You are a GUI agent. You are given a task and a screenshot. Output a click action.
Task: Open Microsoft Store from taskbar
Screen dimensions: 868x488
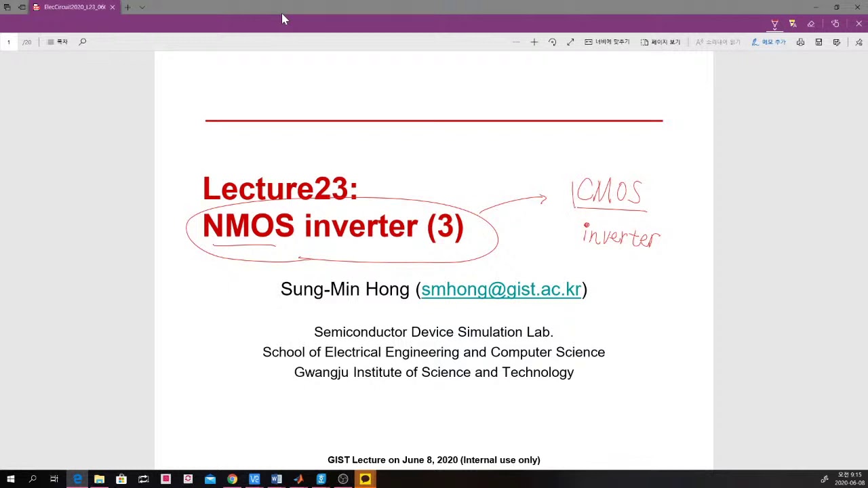point(121,479)
